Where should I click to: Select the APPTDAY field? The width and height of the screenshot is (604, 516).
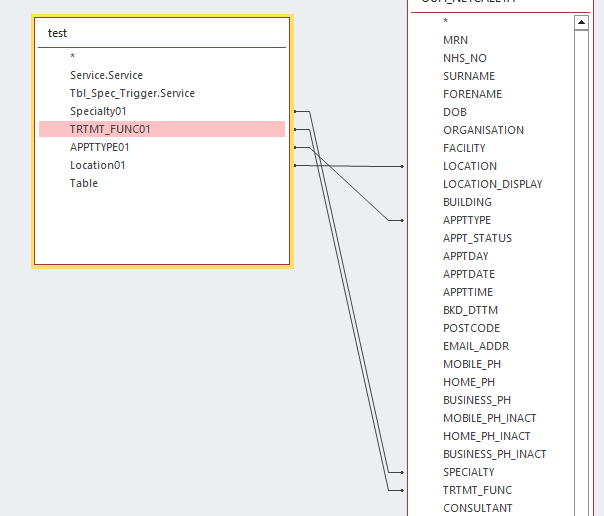466,256
